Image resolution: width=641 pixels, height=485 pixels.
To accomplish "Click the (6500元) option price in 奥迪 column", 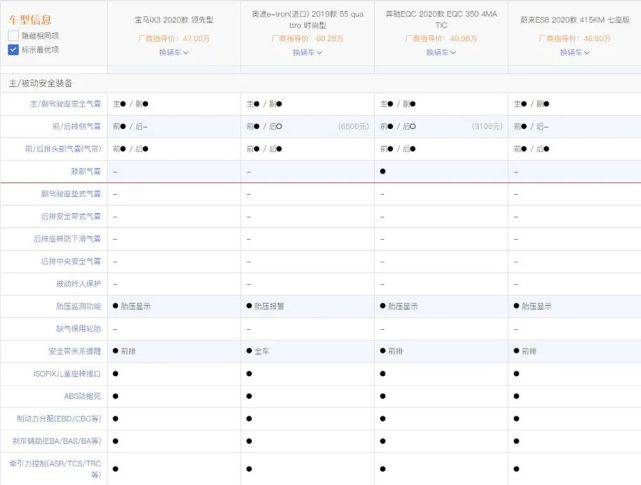I will [354, 126].
